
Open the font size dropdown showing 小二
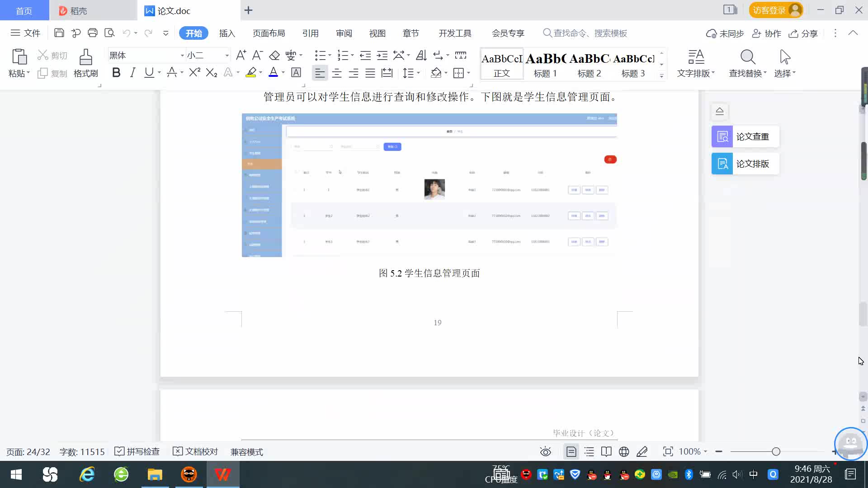tap(227, 55)
